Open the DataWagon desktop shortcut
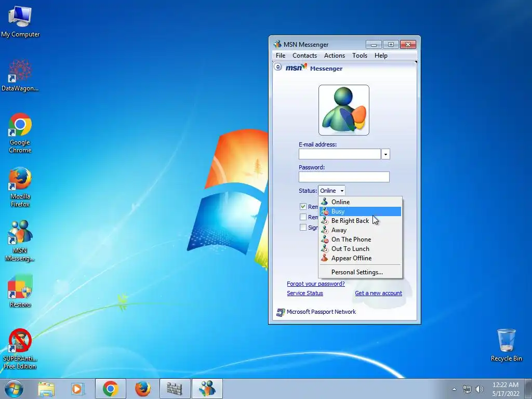 tap(20, 75)
